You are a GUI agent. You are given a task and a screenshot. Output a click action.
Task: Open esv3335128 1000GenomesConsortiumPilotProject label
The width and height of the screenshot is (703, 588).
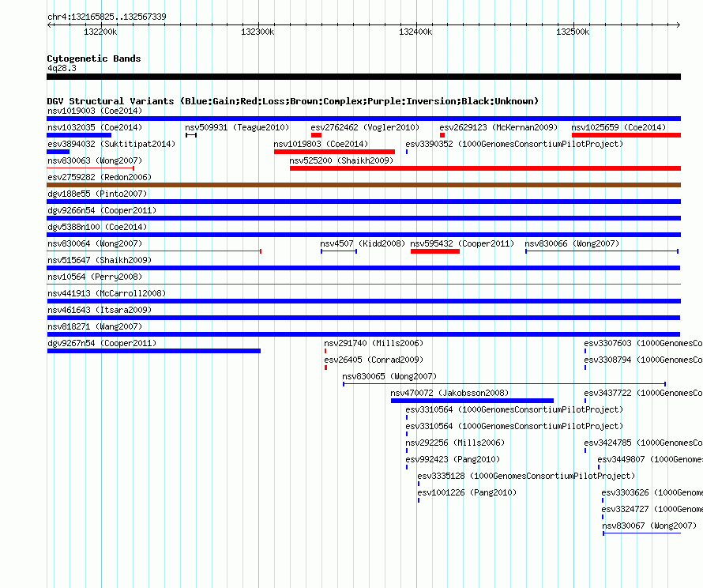click(526, 476)
